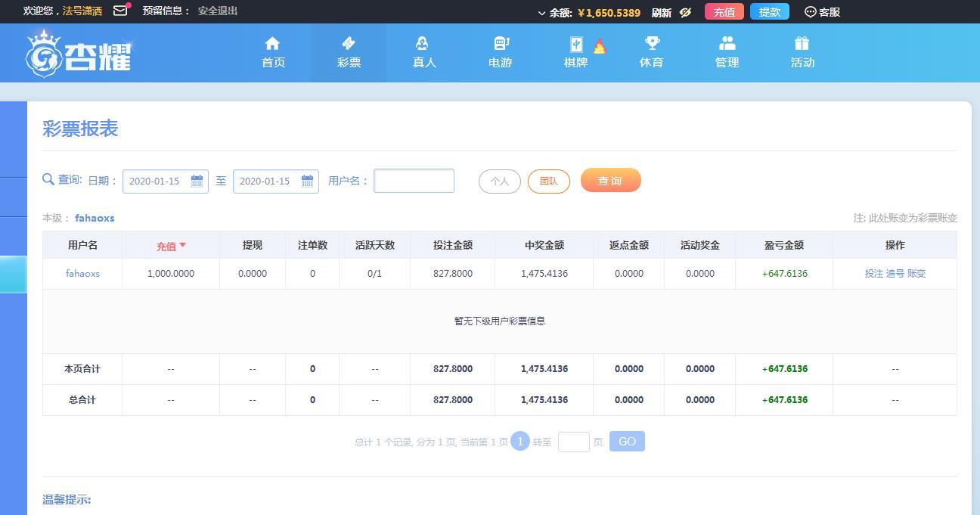Viewport: 980px width, 515px height.
Task: Select the 团队 team filter
Action: point(548,181)
